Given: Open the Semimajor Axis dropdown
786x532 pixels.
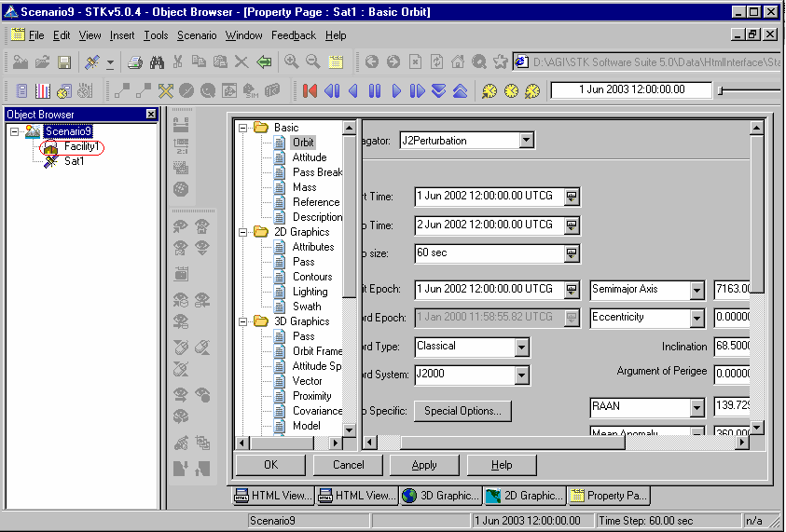Looking at the screenshot, I should [x=696, y=290].
